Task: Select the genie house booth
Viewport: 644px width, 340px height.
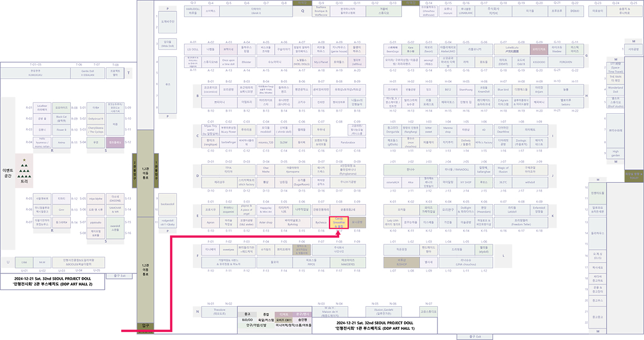Action: click(x=339, y=48)
